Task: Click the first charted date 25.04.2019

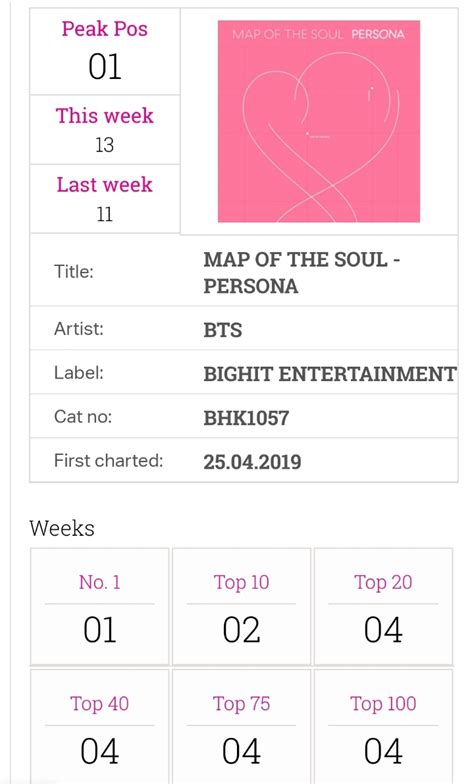Action: [252, 462]
